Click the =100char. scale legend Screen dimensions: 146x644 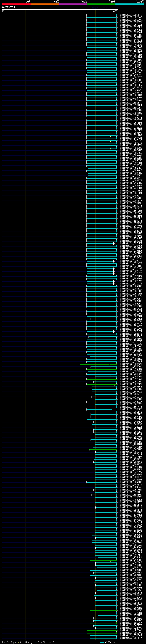pos(109,642)
